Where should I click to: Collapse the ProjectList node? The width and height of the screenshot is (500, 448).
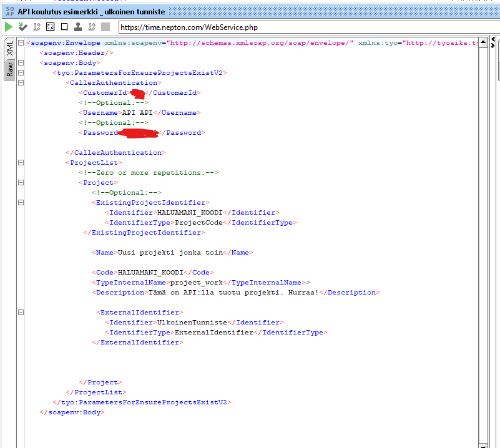pos(21,162)
